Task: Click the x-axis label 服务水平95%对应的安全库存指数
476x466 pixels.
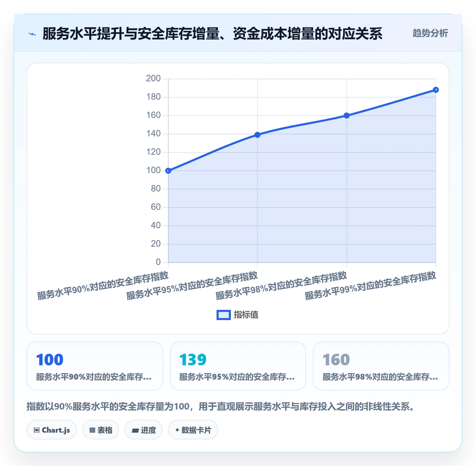Action: pyautogui.click(x=192, y=286)
